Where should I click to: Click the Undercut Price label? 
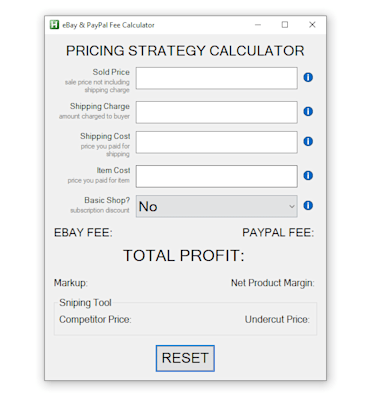pos(277,319)
